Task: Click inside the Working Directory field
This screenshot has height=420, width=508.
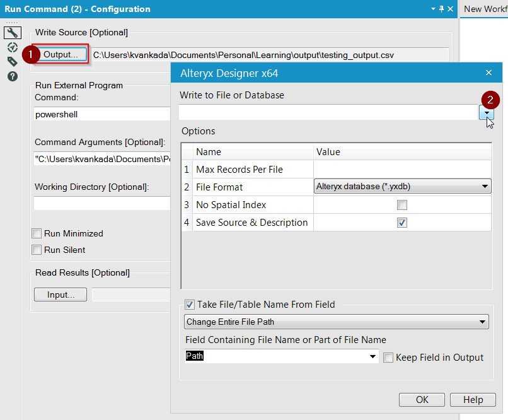Action: (101, 204)
